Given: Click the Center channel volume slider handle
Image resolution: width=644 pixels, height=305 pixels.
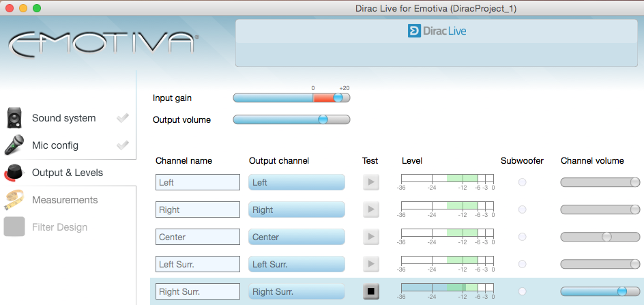Looking at the screenshot, I should pos(606,237).
